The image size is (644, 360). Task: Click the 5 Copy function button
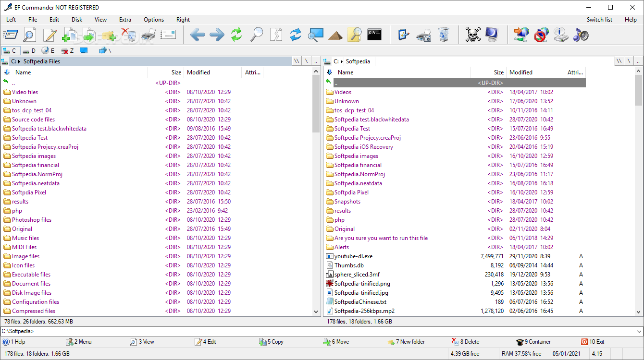point(272,342)
